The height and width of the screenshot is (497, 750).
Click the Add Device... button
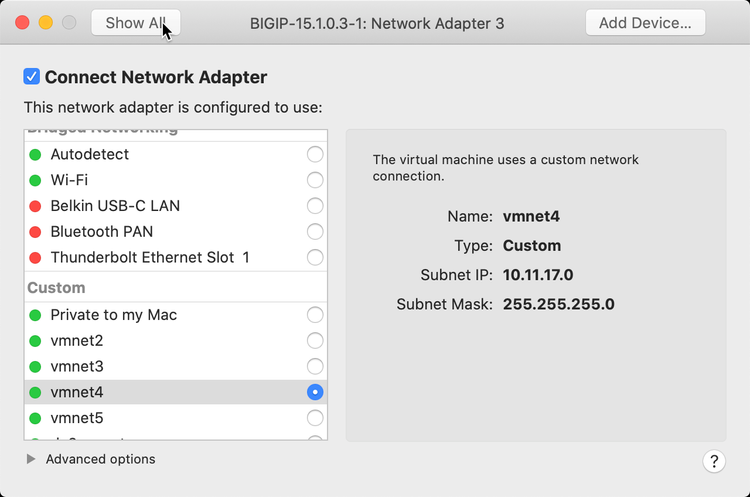click(645, 23)
